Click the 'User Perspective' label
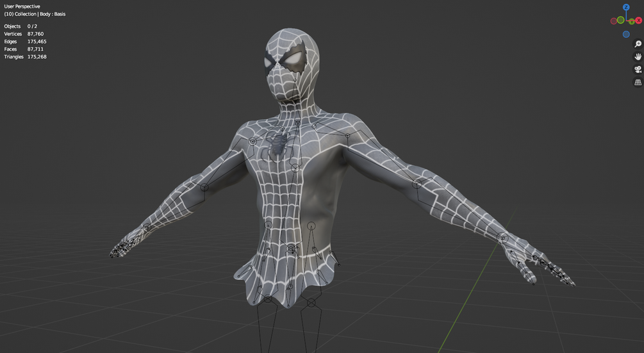Screen dimensions: 644x353 click(22, 6)
